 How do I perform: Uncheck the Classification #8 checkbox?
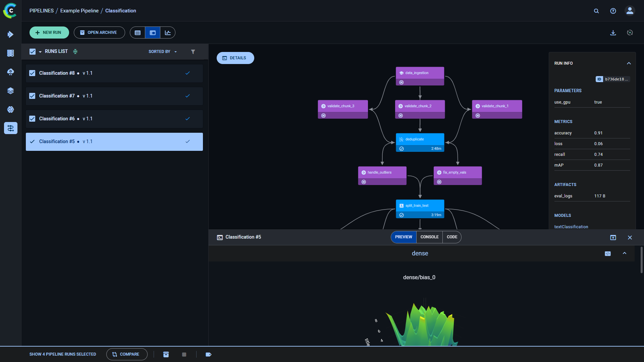point(32,73)
